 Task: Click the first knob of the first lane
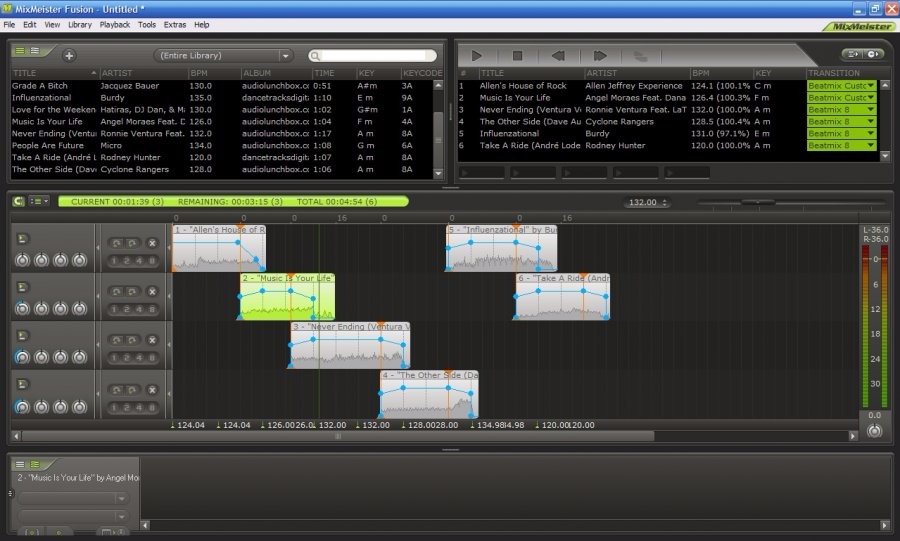22,260
